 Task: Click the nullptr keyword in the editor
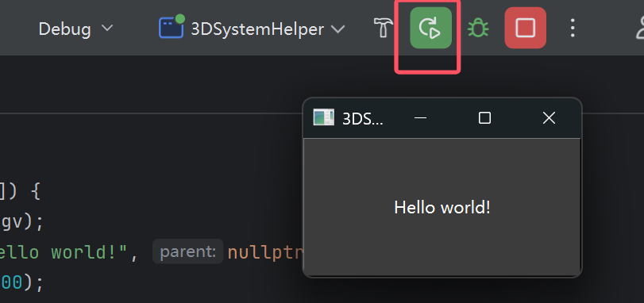point(265,252)
